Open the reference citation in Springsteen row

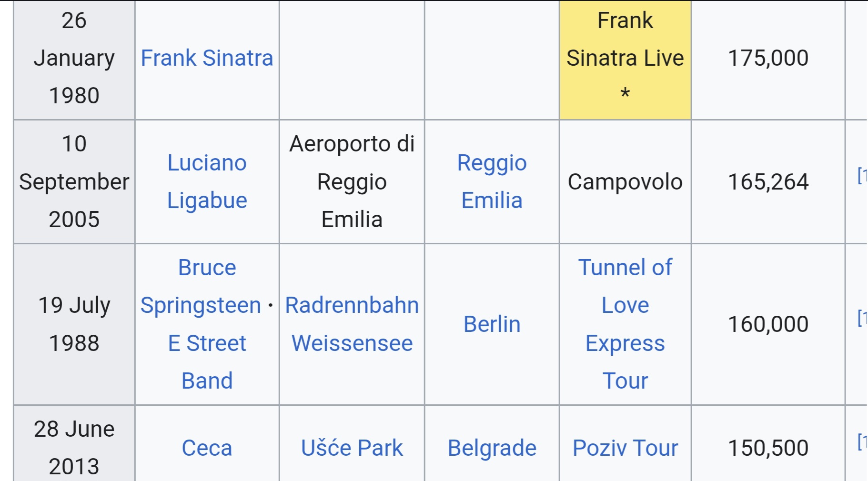[x=862, y=318]
